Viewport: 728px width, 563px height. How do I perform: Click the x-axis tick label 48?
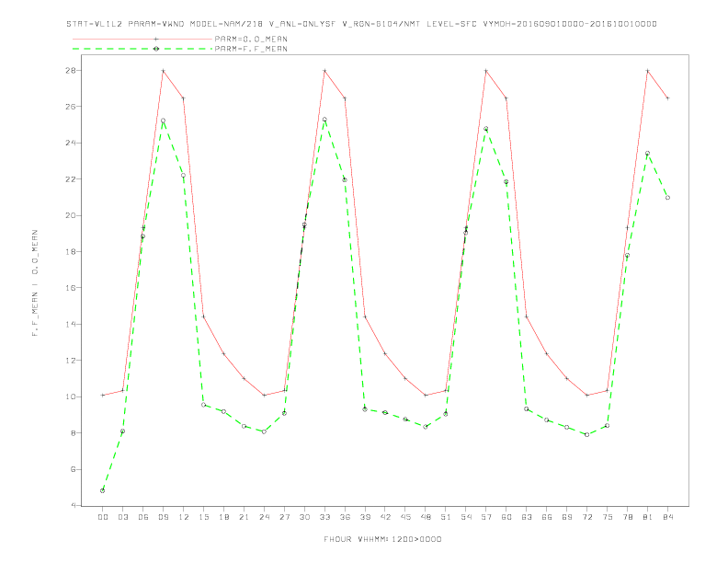point(426,517)
